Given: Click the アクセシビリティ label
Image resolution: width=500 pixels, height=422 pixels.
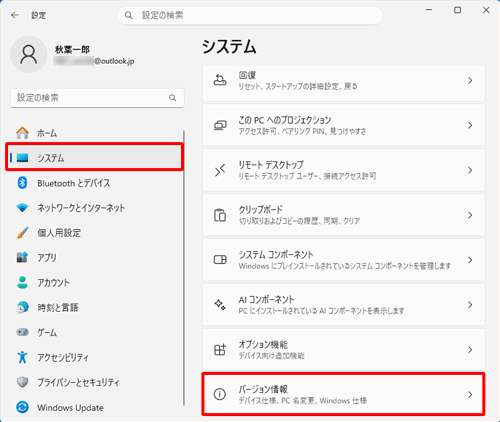Looking at the screenshot, I should click(63, 357).
